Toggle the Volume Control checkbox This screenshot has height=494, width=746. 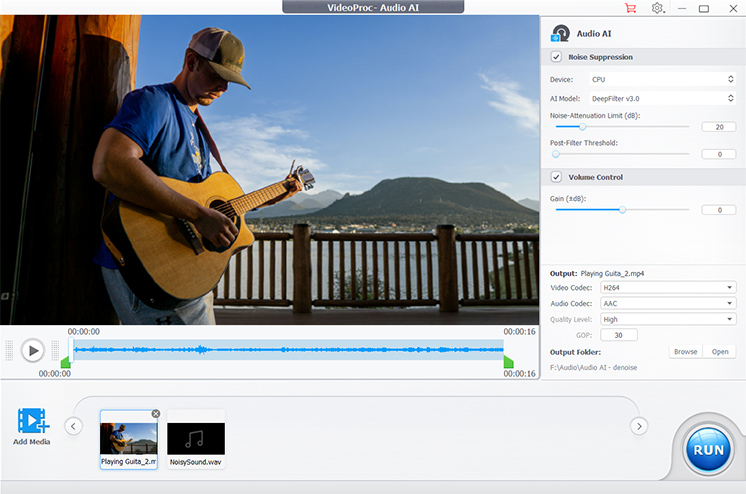tap(556, 177)
